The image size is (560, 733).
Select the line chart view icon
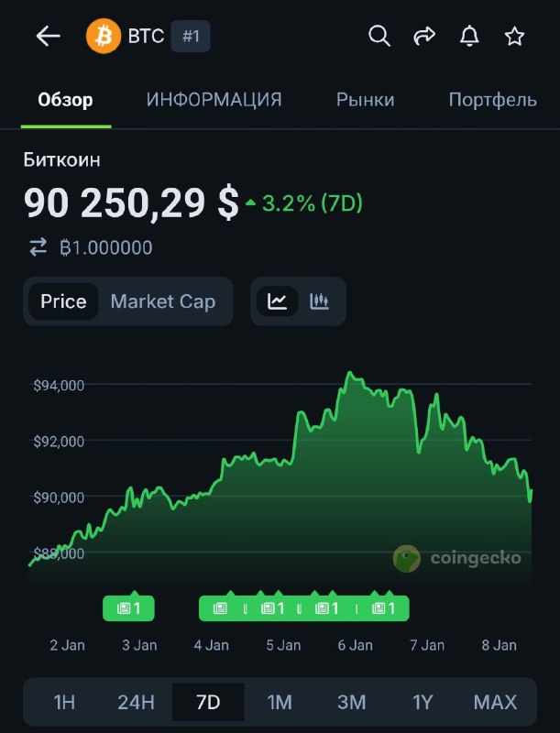pyautogui.click(x=277, y=301)
